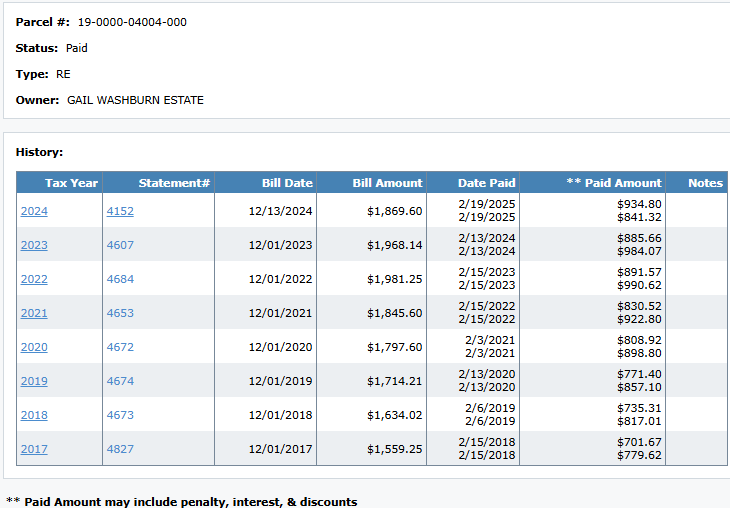Go to the 2017 tax year link
This screenshot has height=508, width=730.
[x=34, y=449]
